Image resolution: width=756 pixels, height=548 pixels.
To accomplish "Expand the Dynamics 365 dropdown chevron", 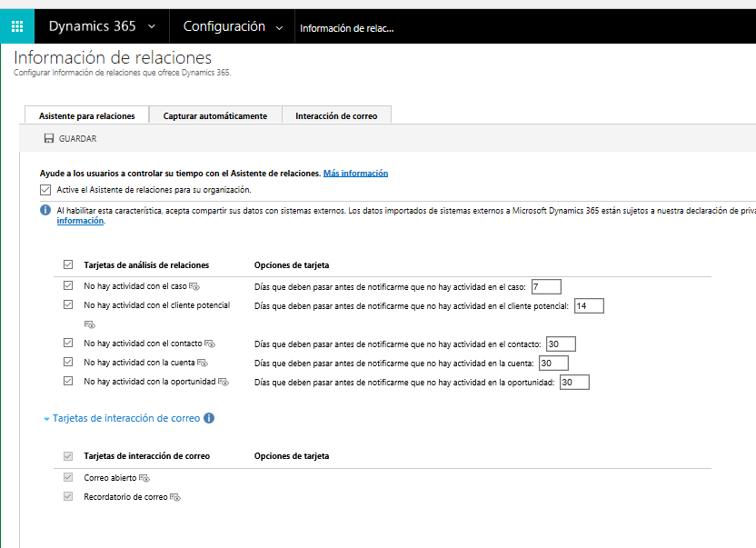I will point(151,26).
